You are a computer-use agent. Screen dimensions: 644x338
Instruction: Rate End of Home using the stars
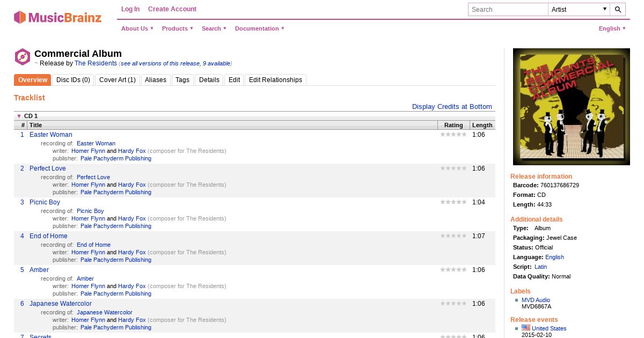[x=453, y=236]
